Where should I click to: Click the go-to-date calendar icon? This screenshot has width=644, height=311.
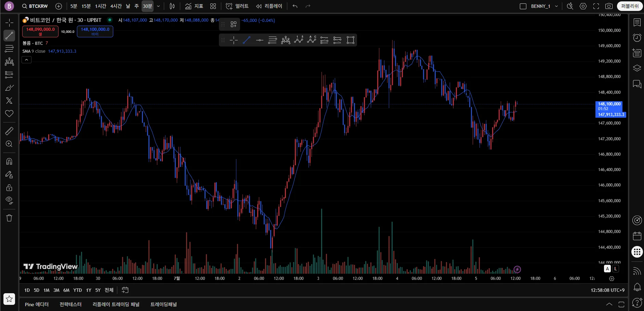(125, 290)
